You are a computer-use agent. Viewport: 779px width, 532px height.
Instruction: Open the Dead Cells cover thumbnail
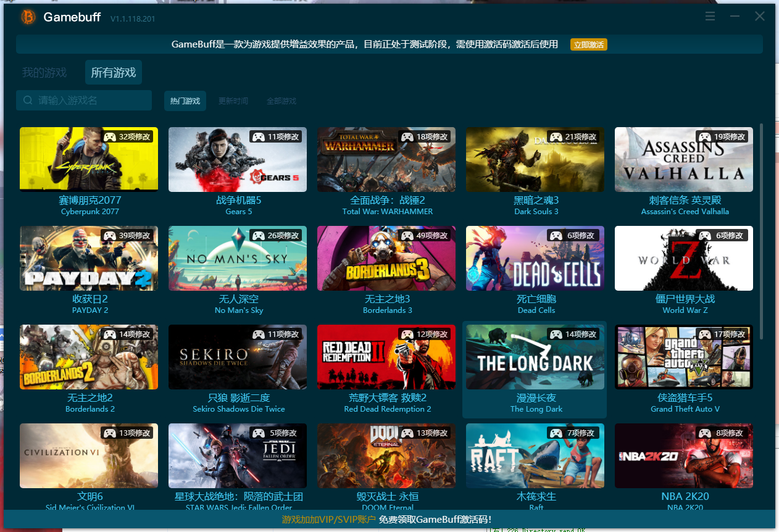pos(535,258)
